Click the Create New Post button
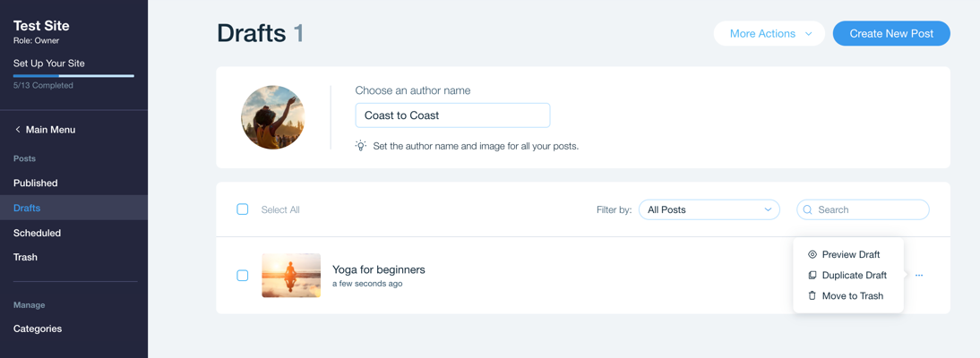980x358 pixels. coord(891,34)
